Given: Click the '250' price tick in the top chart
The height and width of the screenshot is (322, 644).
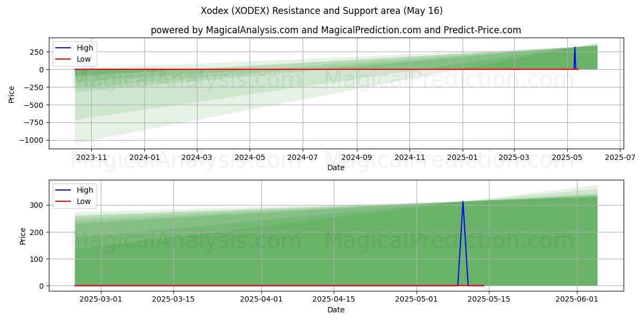Looking at the screenshot, I should pyautogui.click(x=38, y=52).
